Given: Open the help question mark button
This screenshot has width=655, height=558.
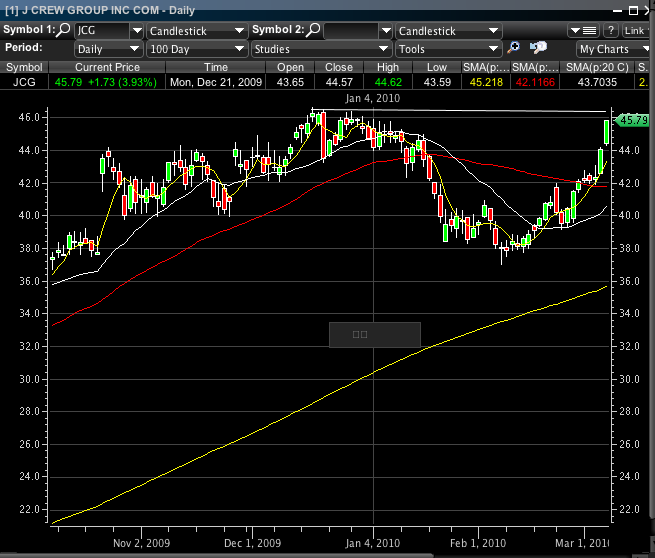Looking at the screenshot, I should coord(611,31).
